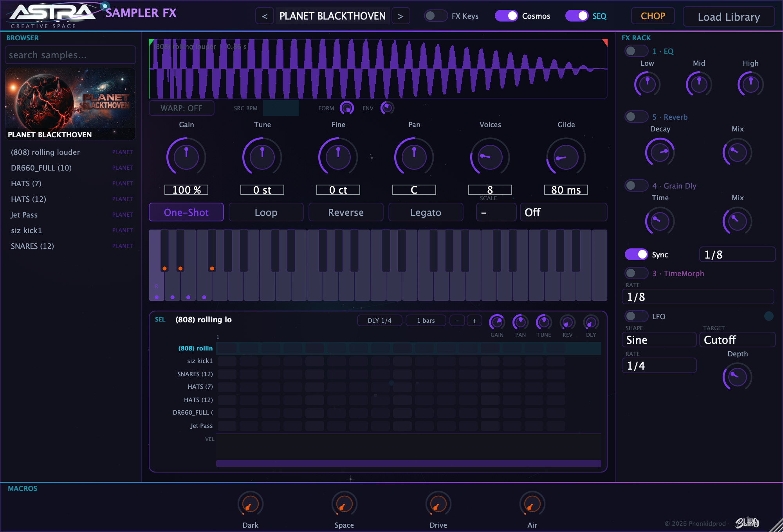This screenshot has width=783, height=532.
Task: Adjust the Pan knob
Action: coord(414,157)
